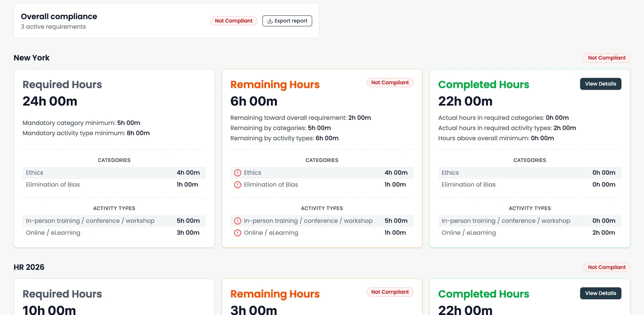Click 'Remaining by categories: 5h 00m' line
Screen dimensions: 644x315
click(x=280, y=128)
